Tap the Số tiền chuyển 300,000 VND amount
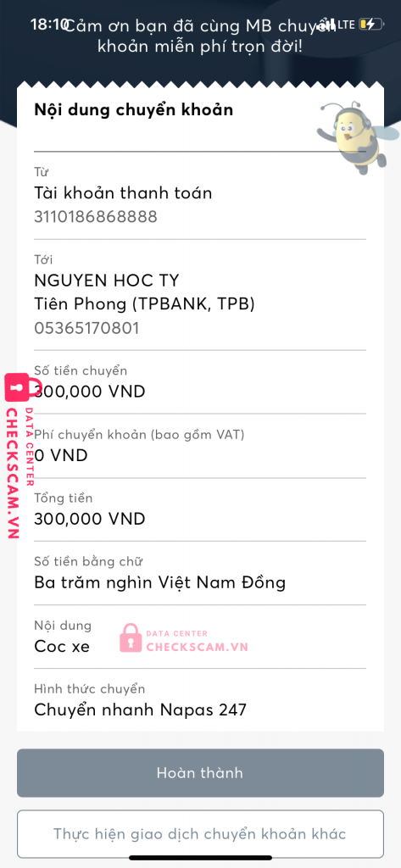 tap(90, 392)
